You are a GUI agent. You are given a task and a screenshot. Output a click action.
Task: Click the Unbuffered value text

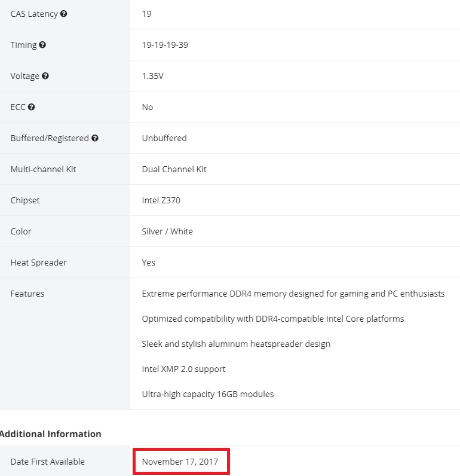coord(164,138)
